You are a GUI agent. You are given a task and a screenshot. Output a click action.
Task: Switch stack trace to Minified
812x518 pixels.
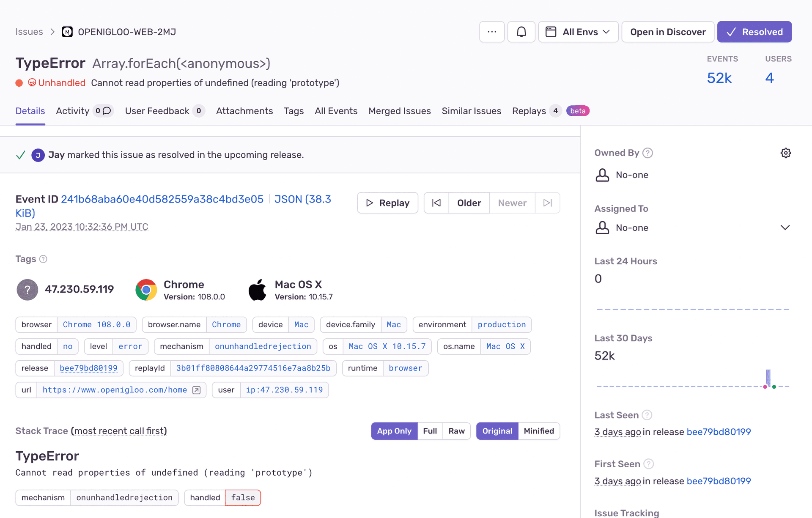pyautogui.click(x=539, y=431)
